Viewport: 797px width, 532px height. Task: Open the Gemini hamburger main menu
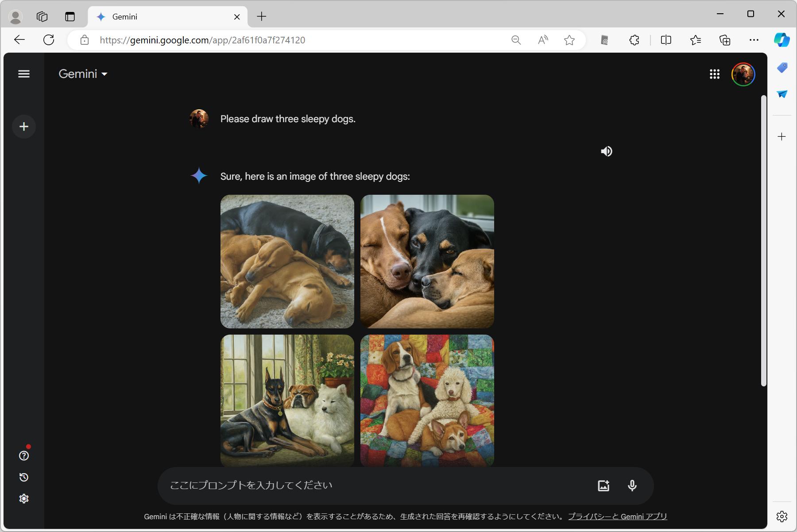24,74
